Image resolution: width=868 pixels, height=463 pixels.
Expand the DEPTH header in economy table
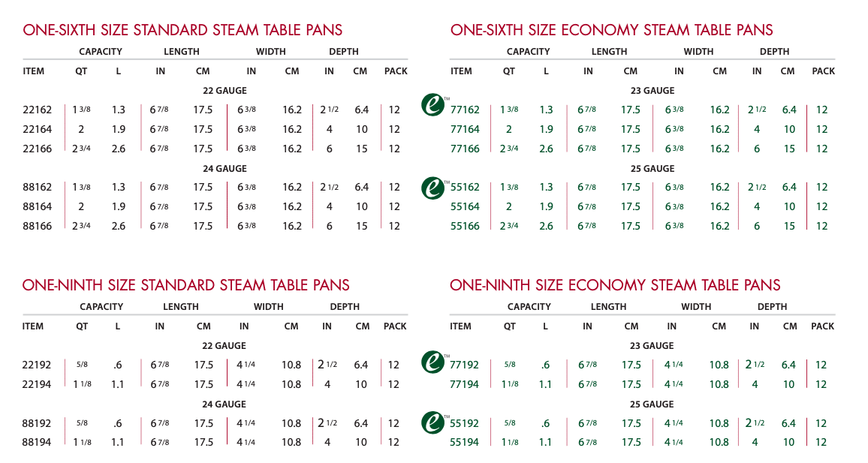click(773, 51)
